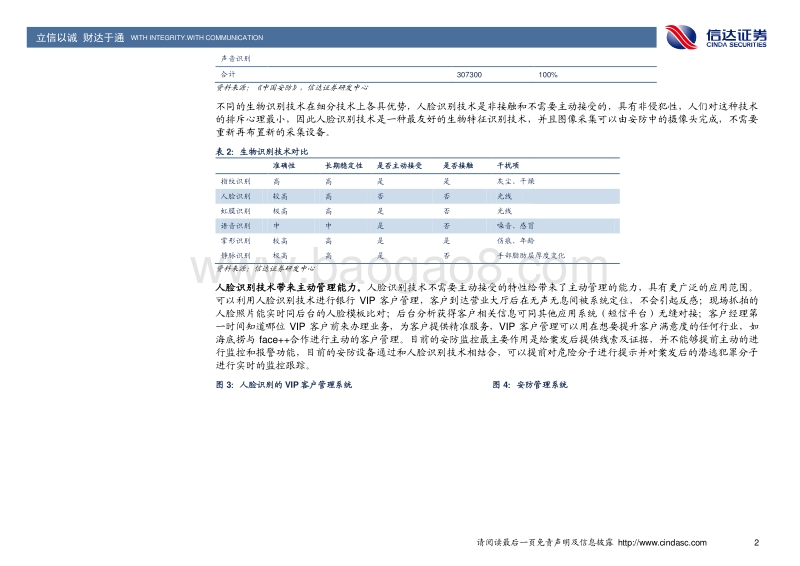Click the source note citing 《中国安防》
Viewport: 800px width, 566px height.
292,88
